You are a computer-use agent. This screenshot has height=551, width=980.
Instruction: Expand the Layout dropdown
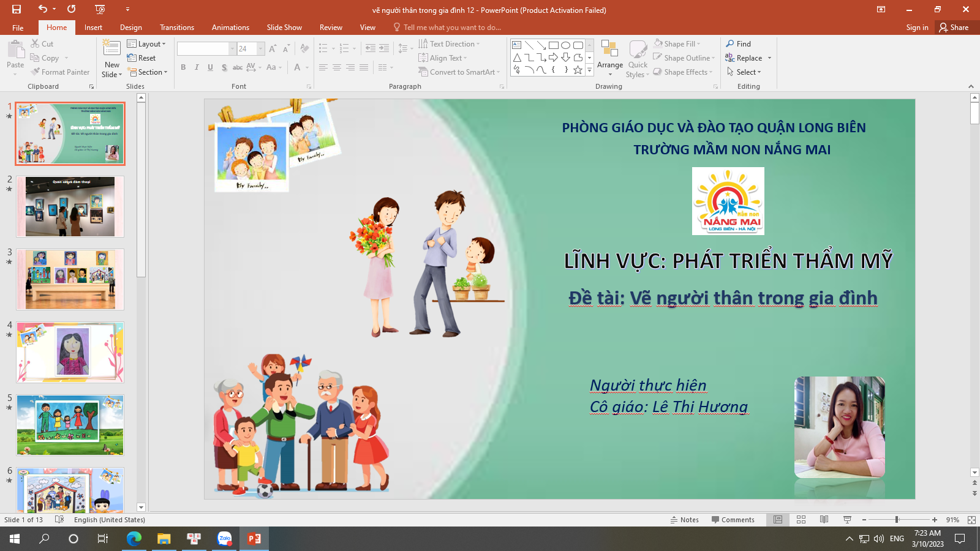(x=146, y=44)
